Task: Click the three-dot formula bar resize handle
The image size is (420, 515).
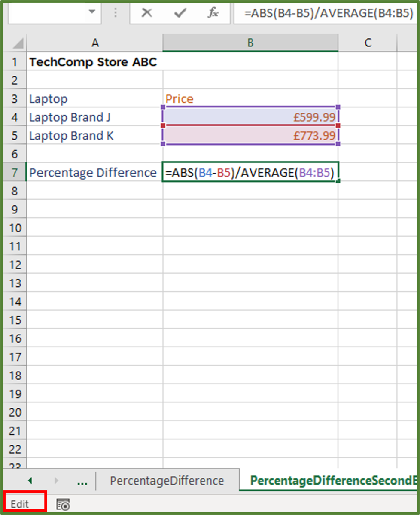Action: (x=115, y=12)
